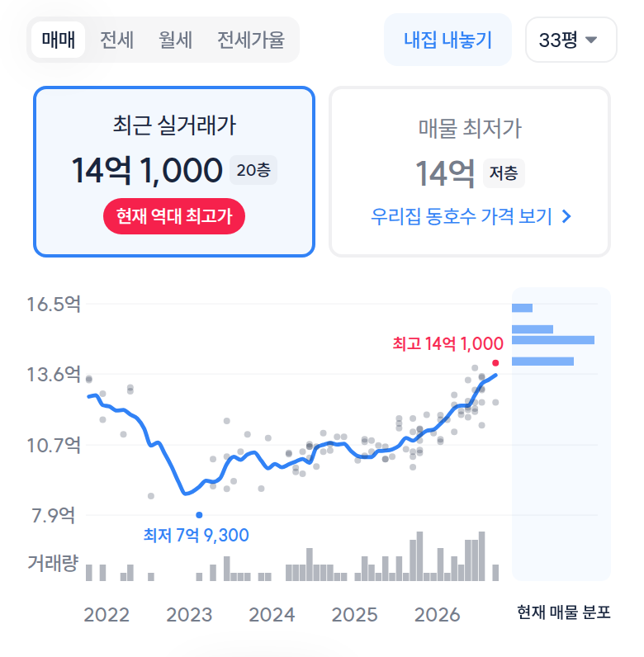Click the 20층 floor tag
Screen dimensions: 644x657
click(253, 170)
